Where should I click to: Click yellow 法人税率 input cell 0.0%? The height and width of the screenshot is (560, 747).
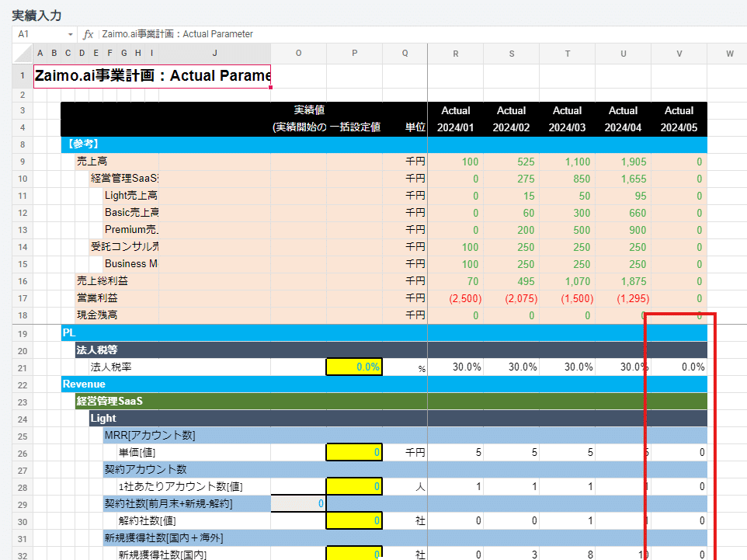[354, 367]
